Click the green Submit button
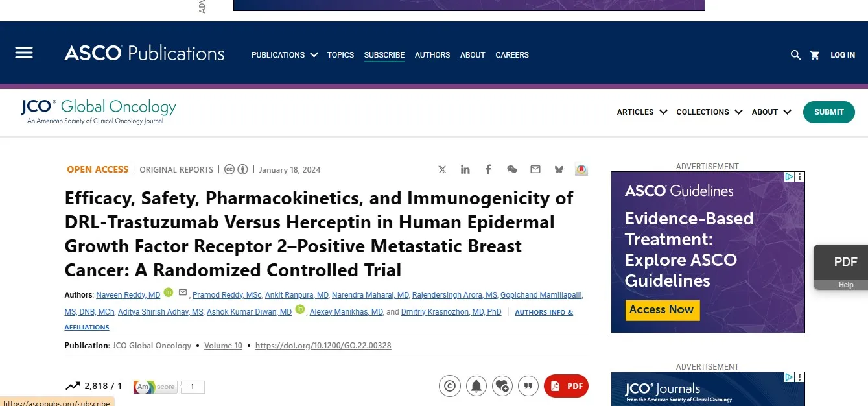Screen dimensions: 868x406 point(829,112)
